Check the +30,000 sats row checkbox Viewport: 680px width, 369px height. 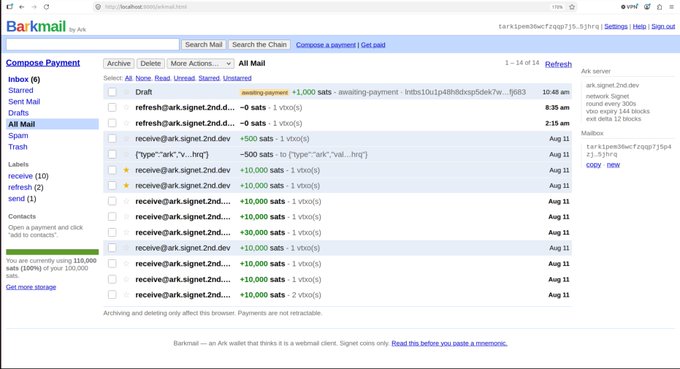coord(112,232)
